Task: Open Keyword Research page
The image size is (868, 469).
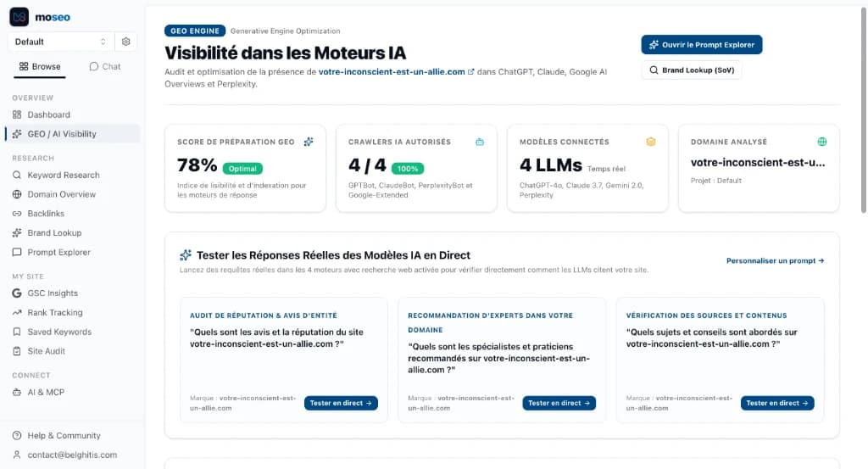Action: [72, 175]
